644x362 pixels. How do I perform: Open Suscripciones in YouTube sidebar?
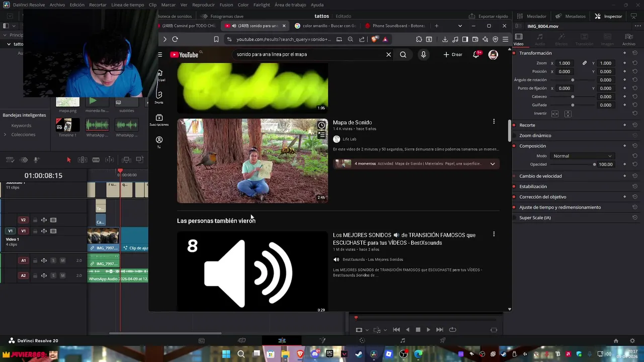(159, 120)
